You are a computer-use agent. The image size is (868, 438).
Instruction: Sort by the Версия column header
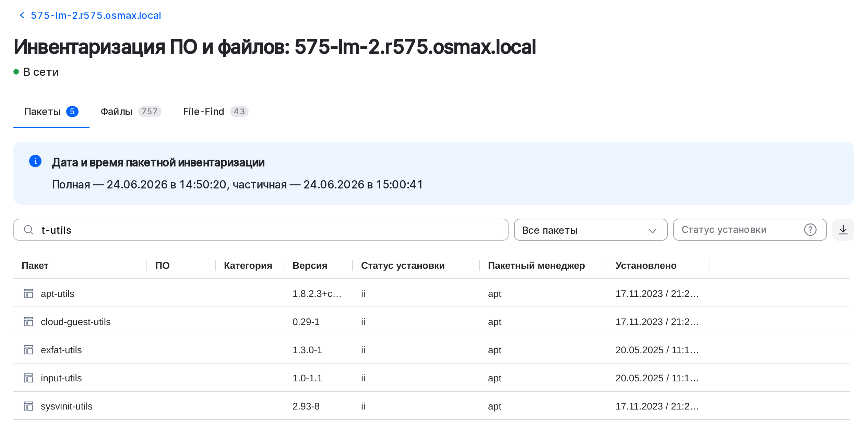click(x=310, y=265)
